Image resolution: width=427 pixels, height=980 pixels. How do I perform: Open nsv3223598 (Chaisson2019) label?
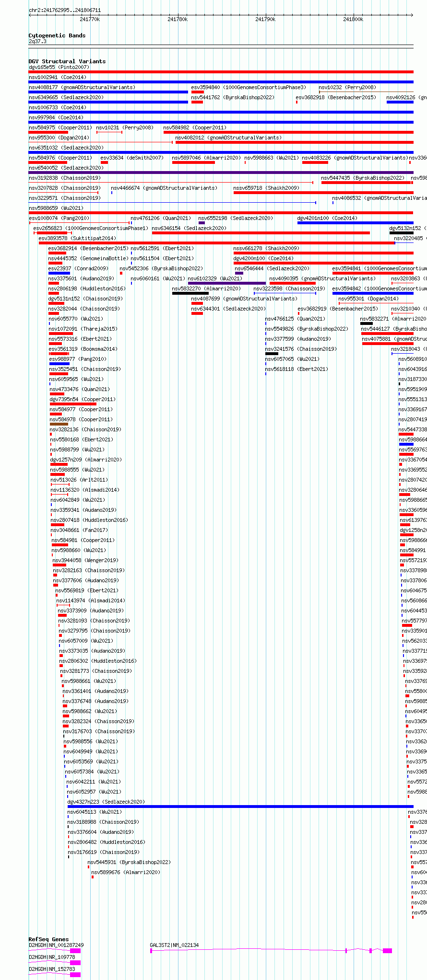pos(289,288)
